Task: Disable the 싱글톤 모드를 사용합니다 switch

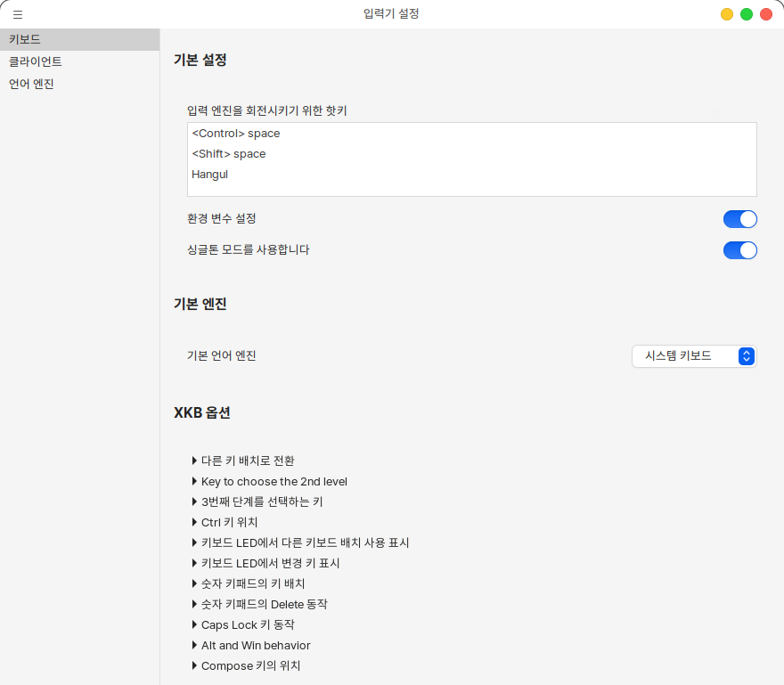Action: [739, 250]
